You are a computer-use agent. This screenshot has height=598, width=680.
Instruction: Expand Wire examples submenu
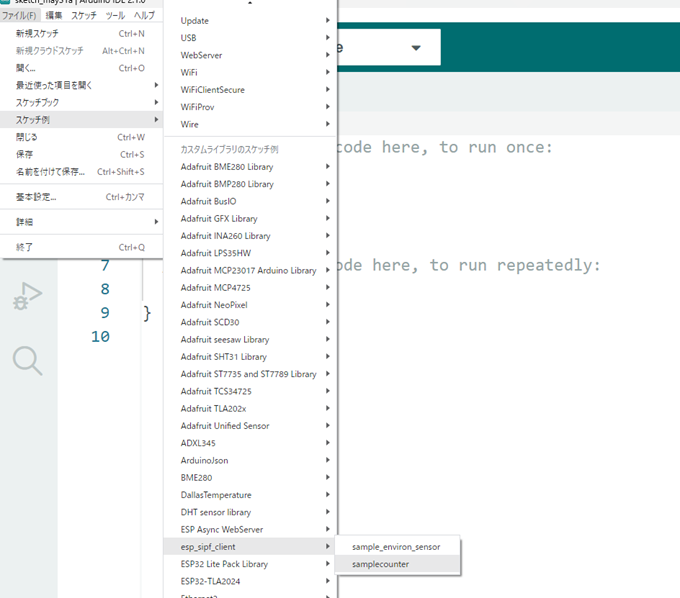click(250, 124)
